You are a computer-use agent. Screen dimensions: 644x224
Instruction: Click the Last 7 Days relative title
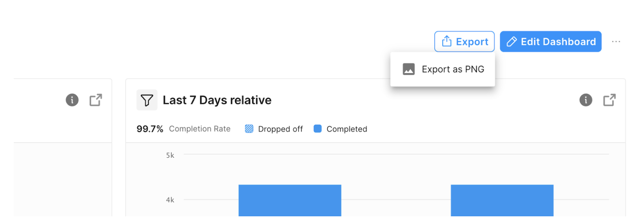point(217,100)
